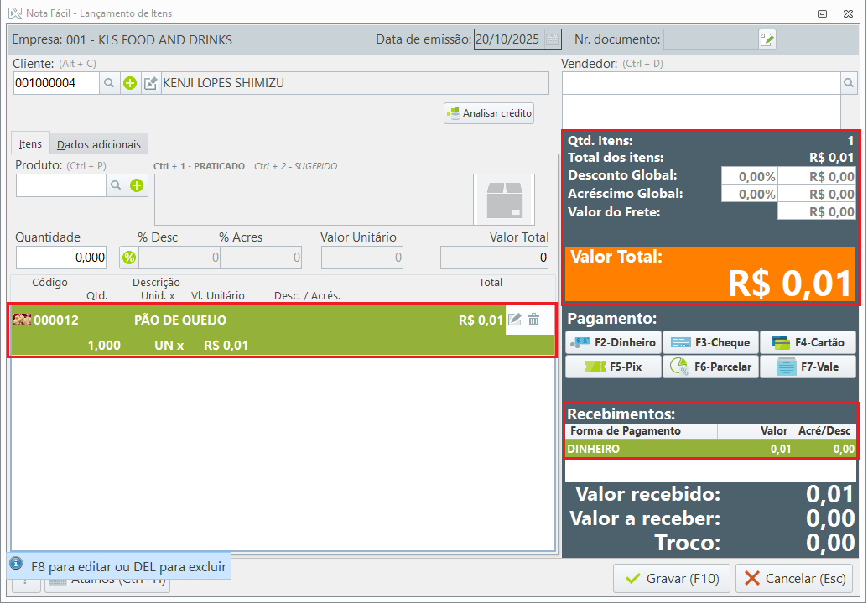The height and width of the screenshot is (604, 868).
Task: Choose F2-Dinheiro payment
Action: (613, 343)
